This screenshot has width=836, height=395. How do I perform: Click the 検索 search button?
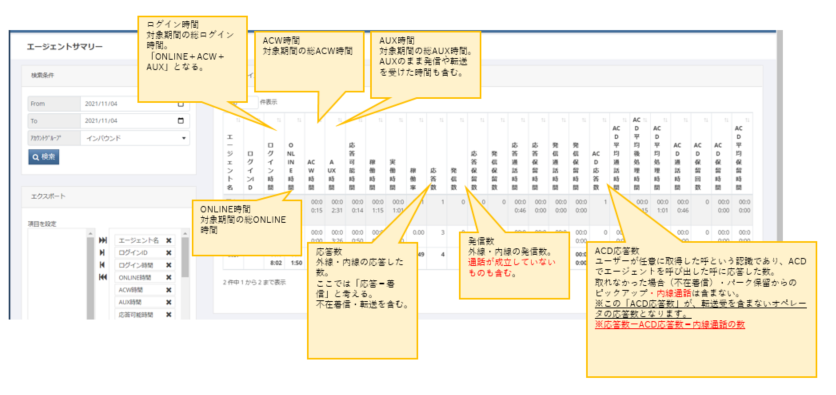click(x=44, y=157)
